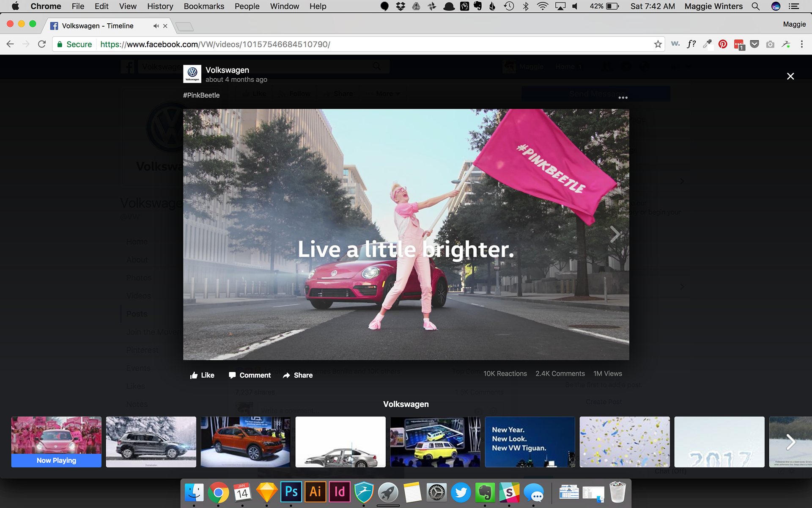Viewport: 812px width, 508px height.
Task: Play the yellow VW bus concept thumbnail
Action: [435, 442]
